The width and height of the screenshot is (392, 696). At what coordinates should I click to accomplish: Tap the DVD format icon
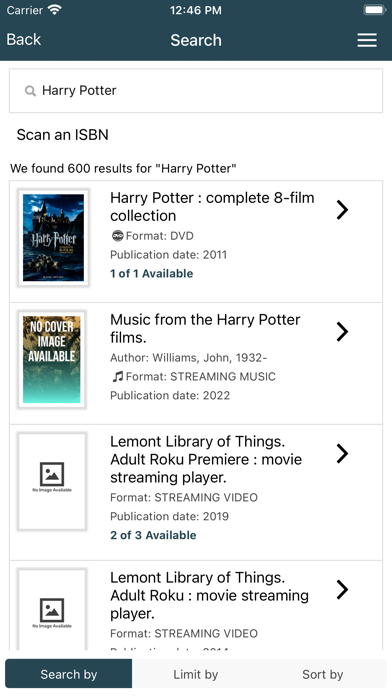(117, 236)
